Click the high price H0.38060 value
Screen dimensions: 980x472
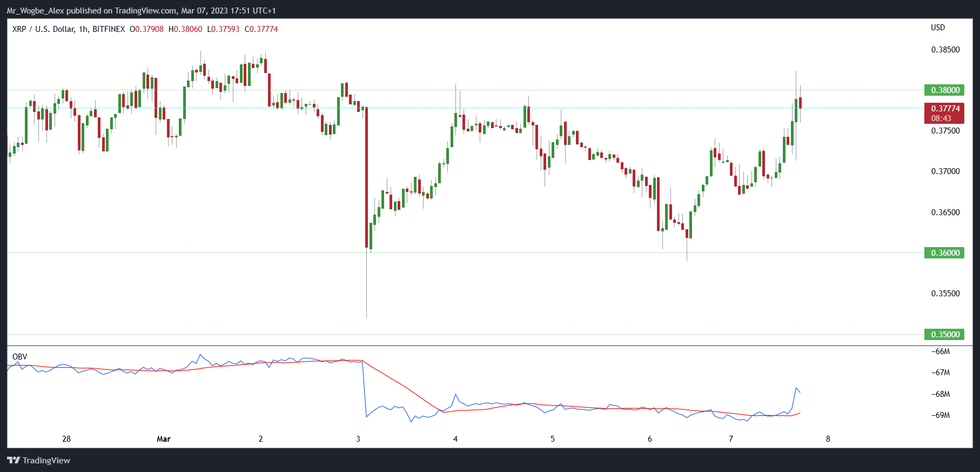185,29
